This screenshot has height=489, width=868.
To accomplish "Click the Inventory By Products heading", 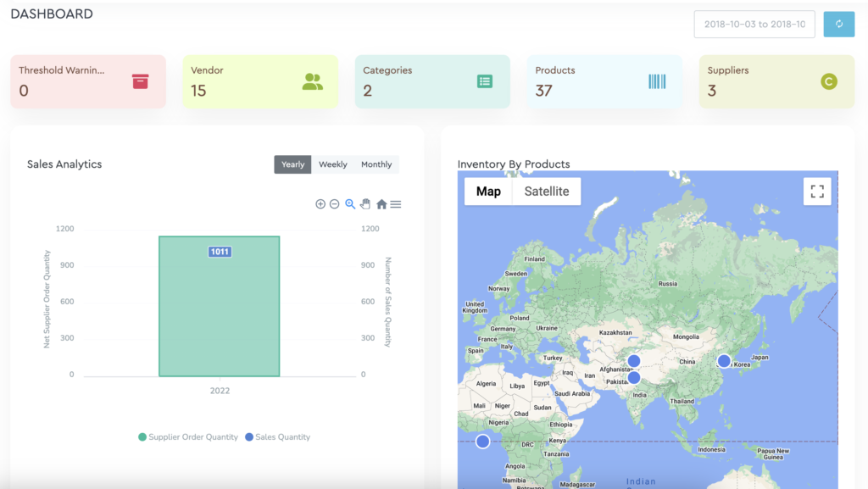I will [514, 164].
